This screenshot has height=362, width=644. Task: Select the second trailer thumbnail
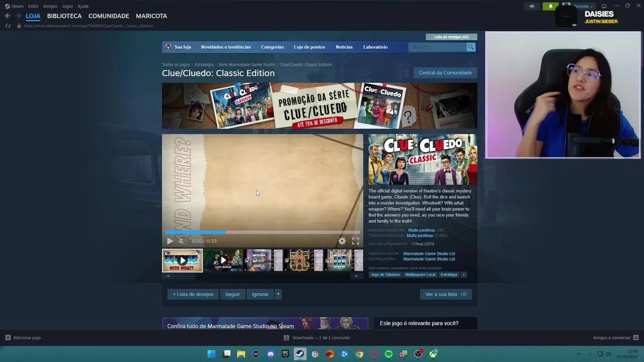coord(223,260)
